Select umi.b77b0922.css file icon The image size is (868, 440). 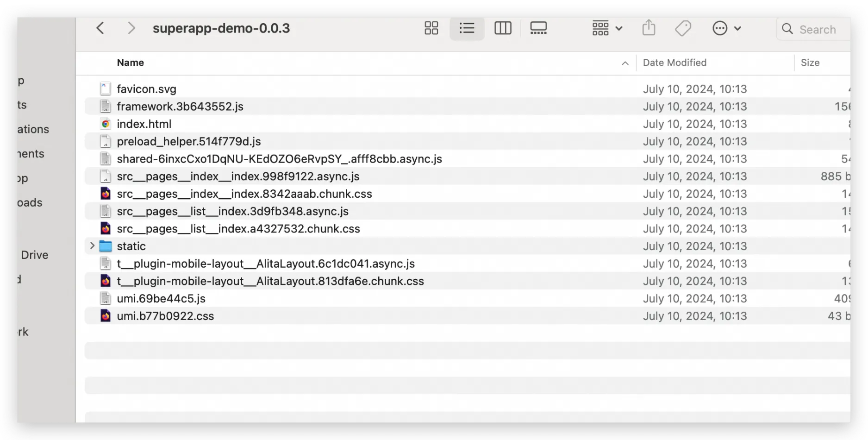tap(106, 316)
